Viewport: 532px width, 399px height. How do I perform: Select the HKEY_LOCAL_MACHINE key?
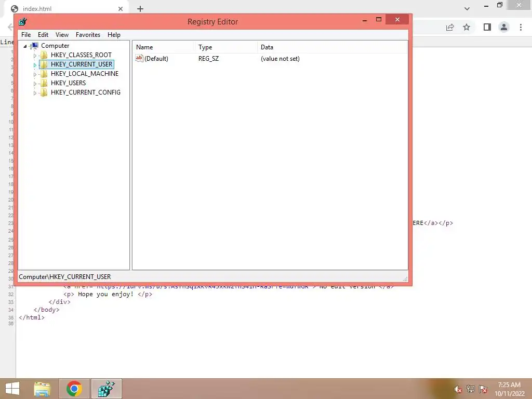tap(85, 74)
